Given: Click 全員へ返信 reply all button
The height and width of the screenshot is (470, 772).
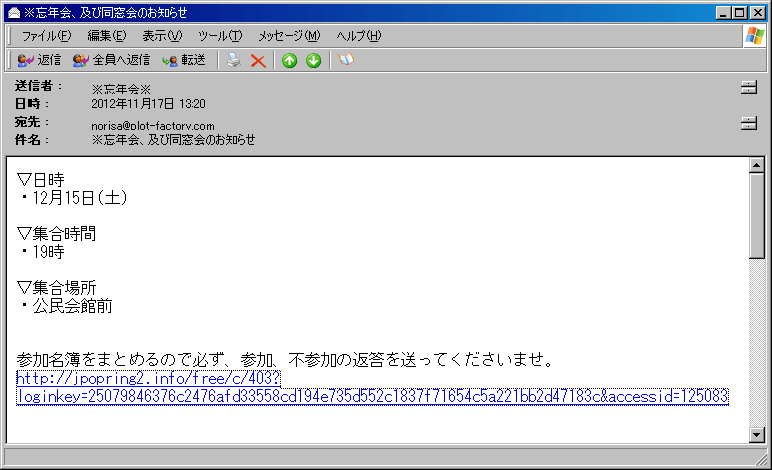Looking at the screenshot, I should [111, 60].
